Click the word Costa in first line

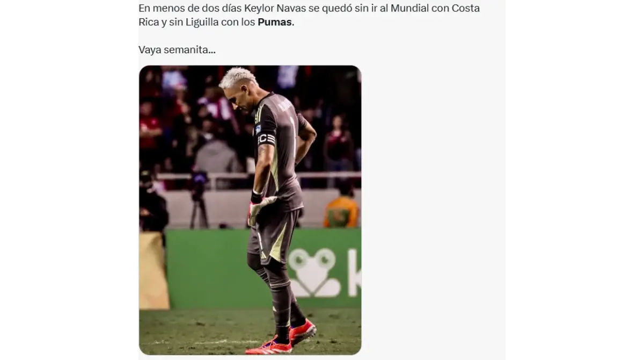click(x=465, y=9)
